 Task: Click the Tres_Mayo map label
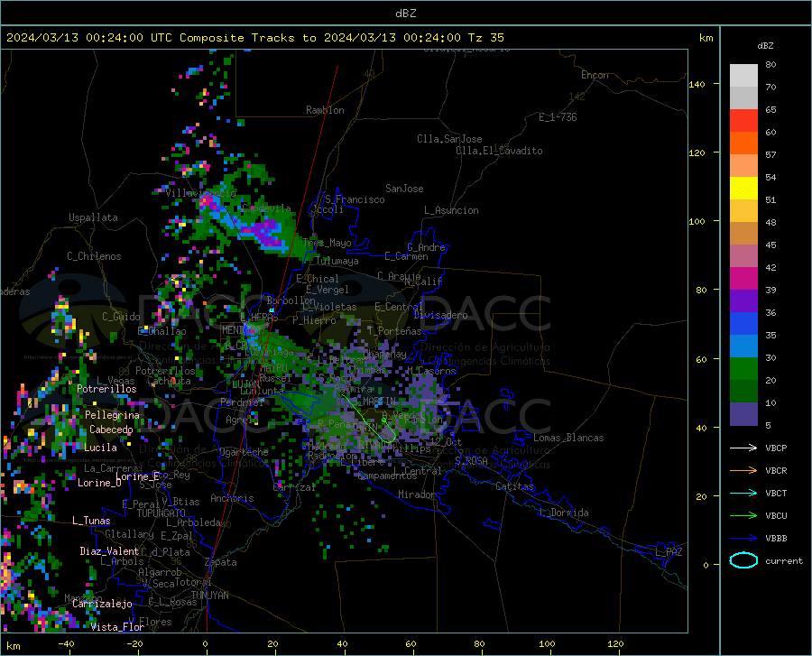click(328, 243)
